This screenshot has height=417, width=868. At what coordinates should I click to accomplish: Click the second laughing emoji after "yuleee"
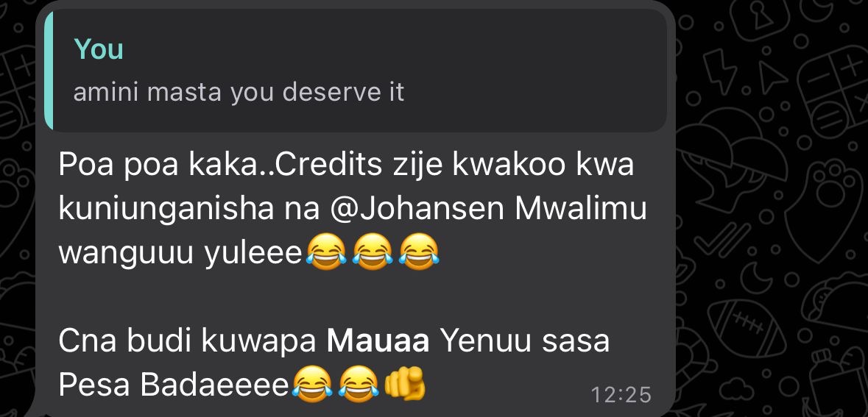pyautogui.click(x=373, y=252)
